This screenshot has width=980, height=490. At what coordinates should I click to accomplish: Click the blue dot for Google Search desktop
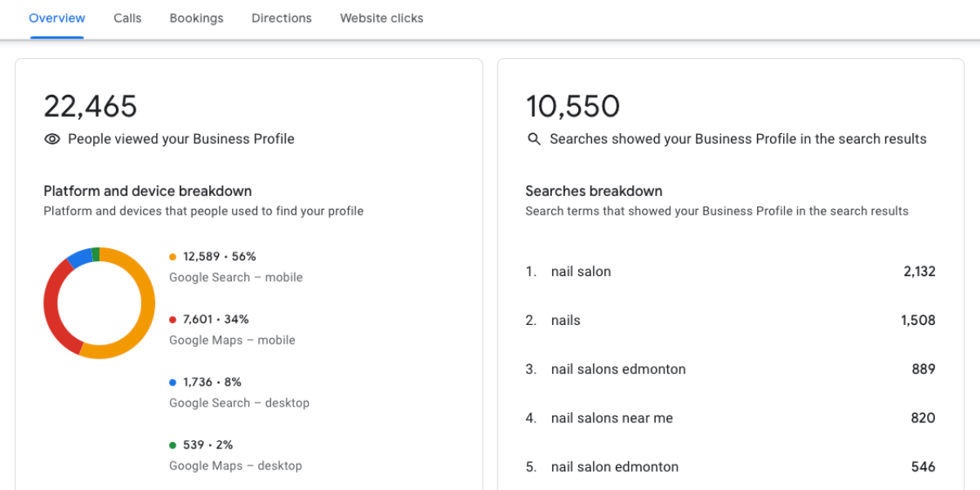coord(172,381)
